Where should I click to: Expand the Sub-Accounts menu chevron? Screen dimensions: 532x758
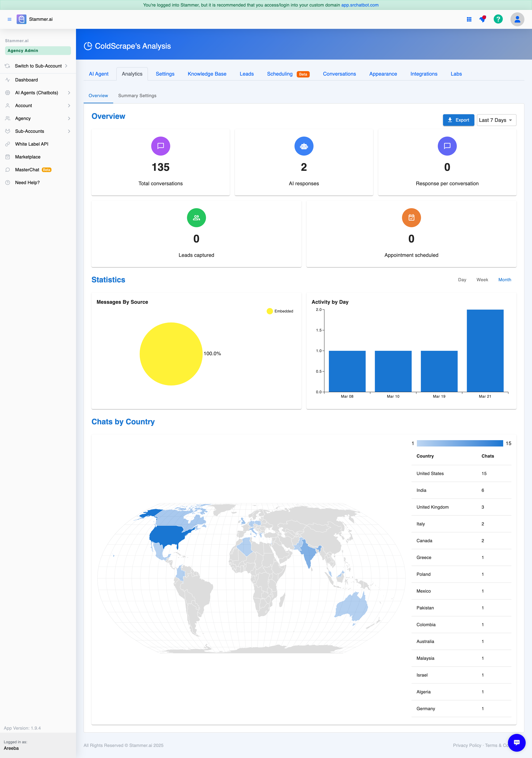(x=69, y=131)
